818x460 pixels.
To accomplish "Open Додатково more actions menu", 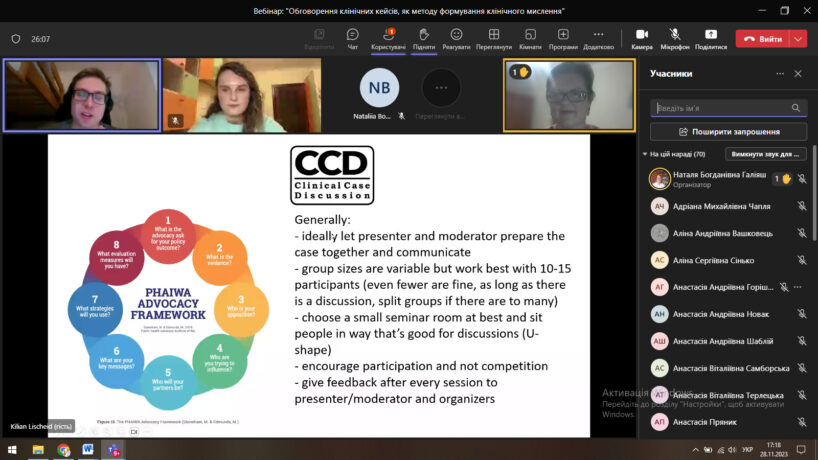I will click(x=598, y=38).
